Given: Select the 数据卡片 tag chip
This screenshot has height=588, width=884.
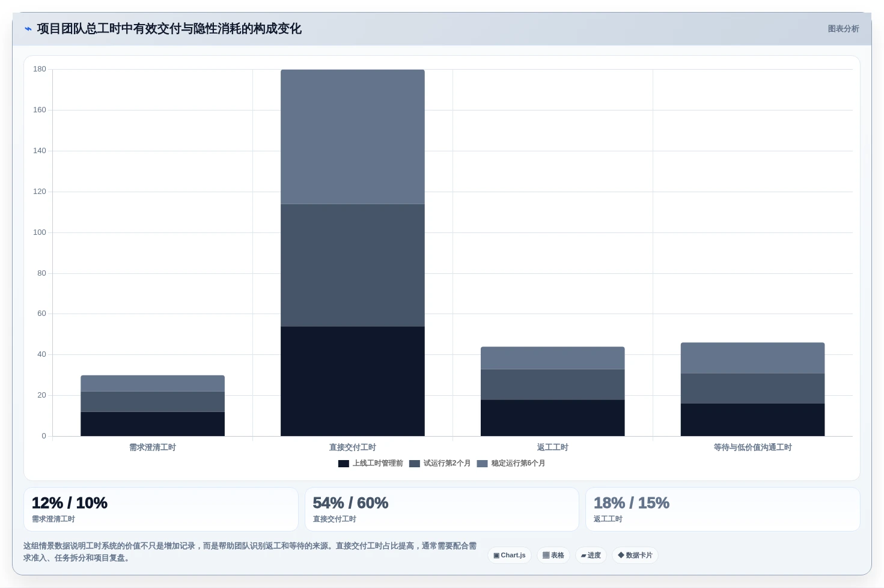Looking at the screenshot, I should (x=635, y=556).
